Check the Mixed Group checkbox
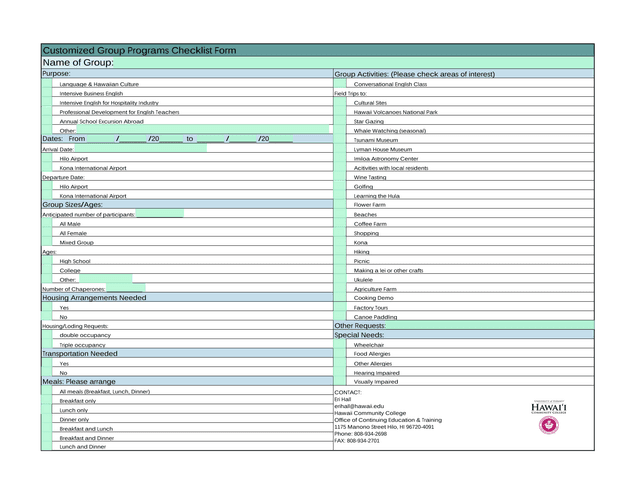 coord(47,242)
